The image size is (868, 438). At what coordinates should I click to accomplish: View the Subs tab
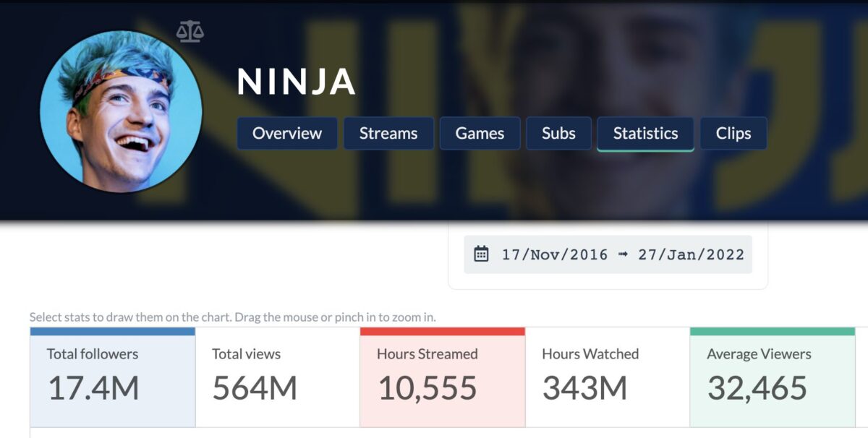point(558,134)
